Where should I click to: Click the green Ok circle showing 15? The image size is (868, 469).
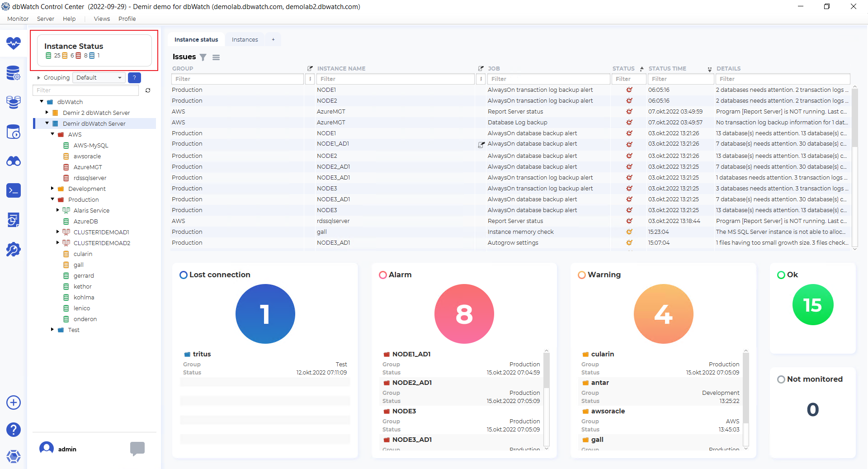[813, 305]
